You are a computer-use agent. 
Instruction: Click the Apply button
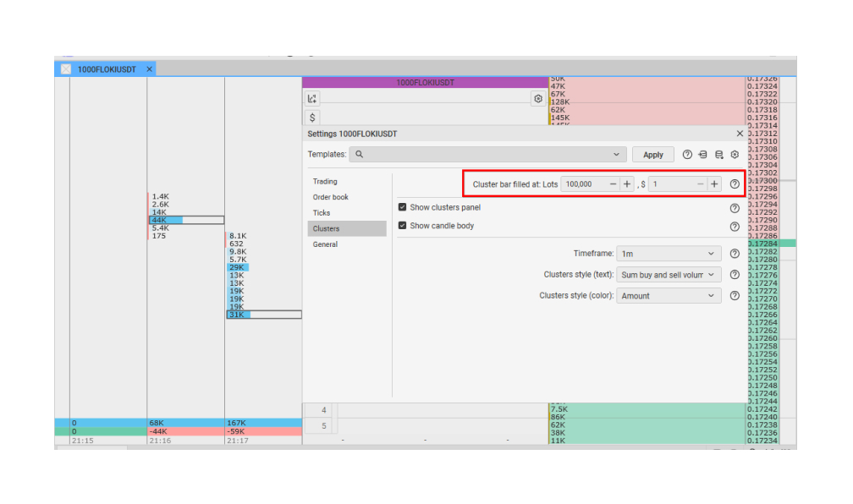(x=652, y=155)
